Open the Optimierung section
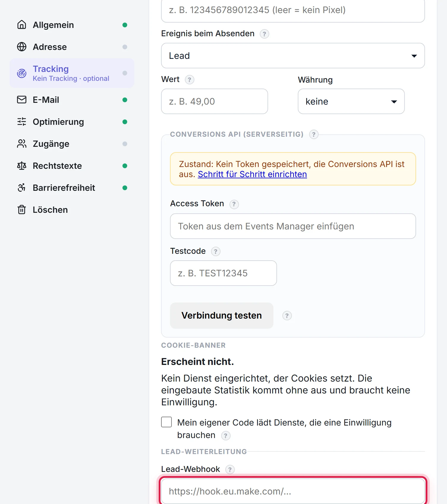 [72, 122]
